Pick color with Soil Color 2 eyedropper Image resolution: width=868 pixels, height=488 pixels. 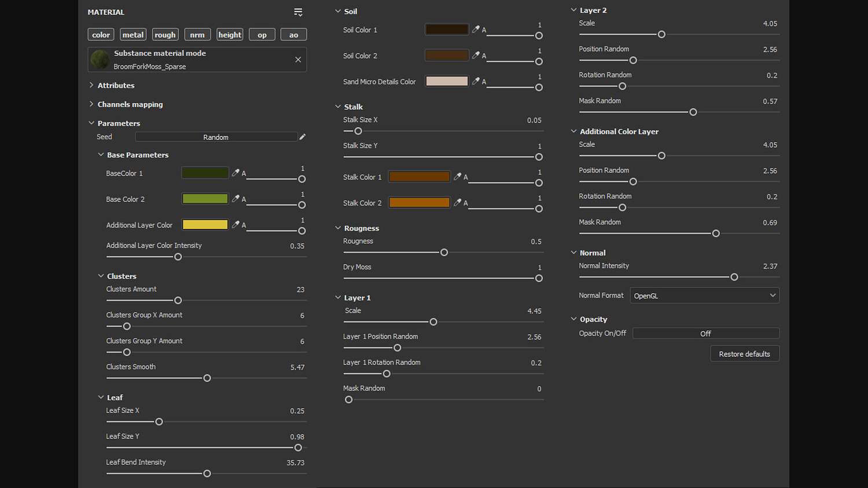click(x=476, y=56)
